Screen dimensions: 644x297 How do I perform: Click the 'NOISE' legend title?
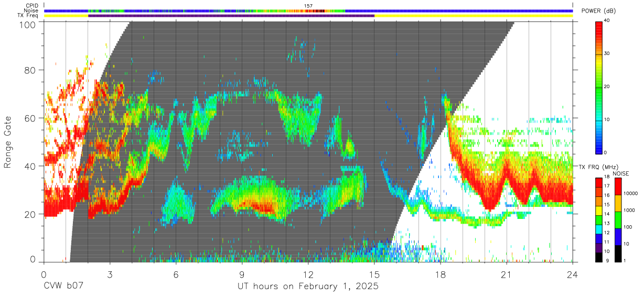tap(621, 173)
